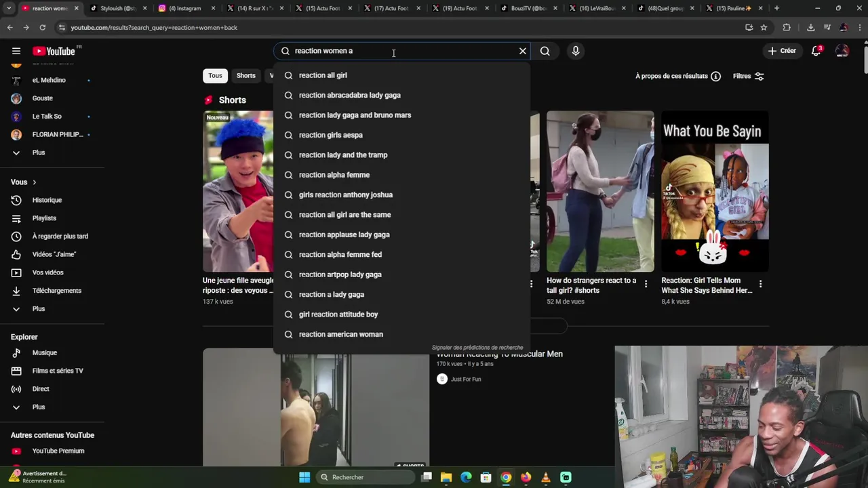The image size is (868, 488).
Task: Open the Vous section chevron
Action: (34, 182)
